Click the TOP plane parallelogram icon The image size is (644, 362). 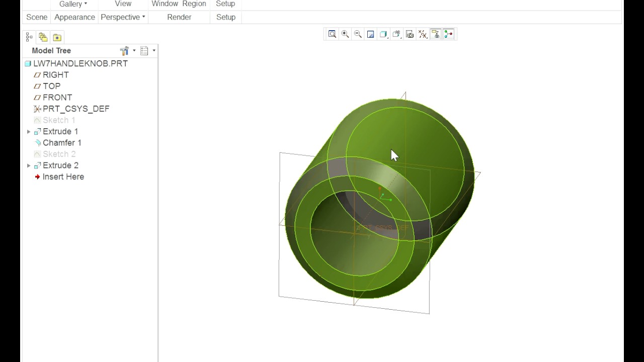(x=37, y=86)
